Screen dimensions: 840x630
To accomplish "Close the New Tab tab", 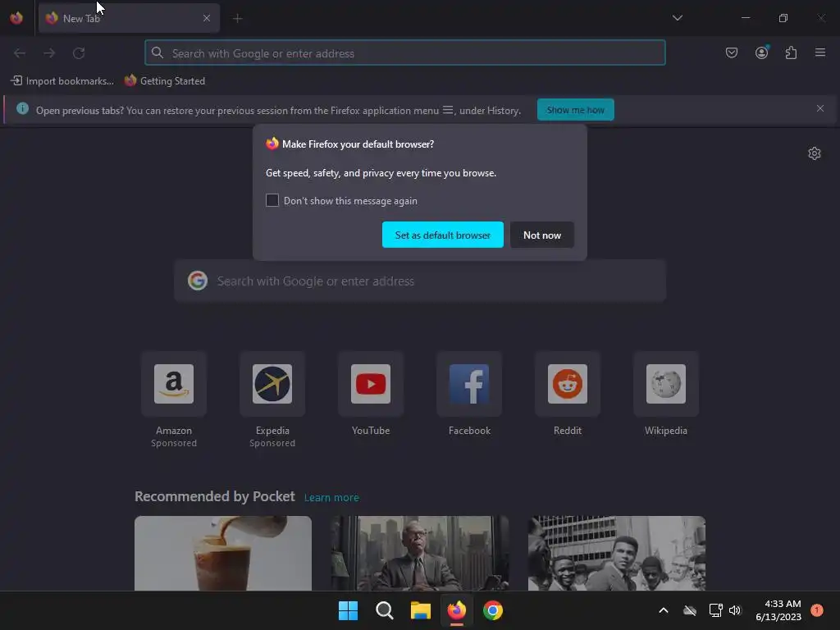I will coord(206,18).
